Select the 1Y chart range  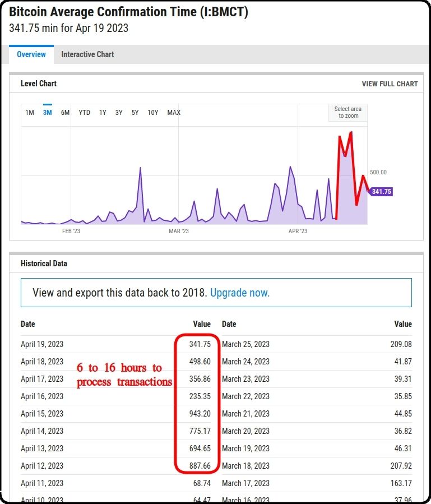103,113
